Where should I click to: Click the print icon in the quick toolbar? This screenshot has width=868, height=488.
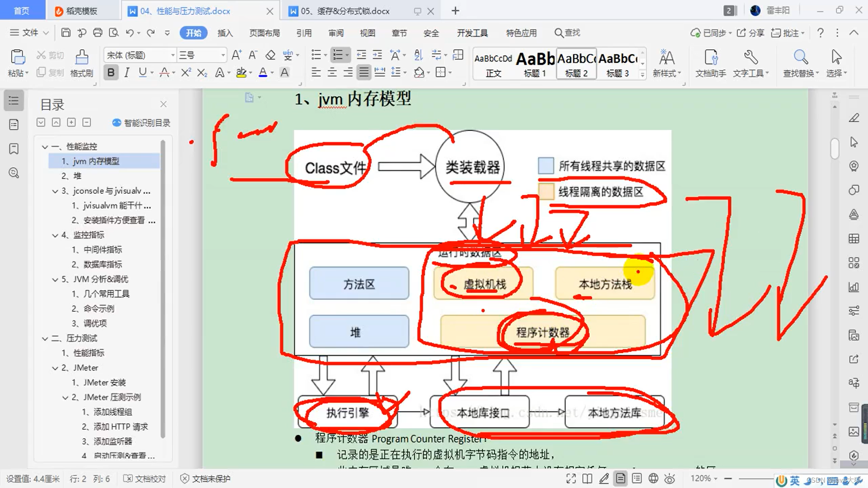pyautogui.click(x=98, y=33)
